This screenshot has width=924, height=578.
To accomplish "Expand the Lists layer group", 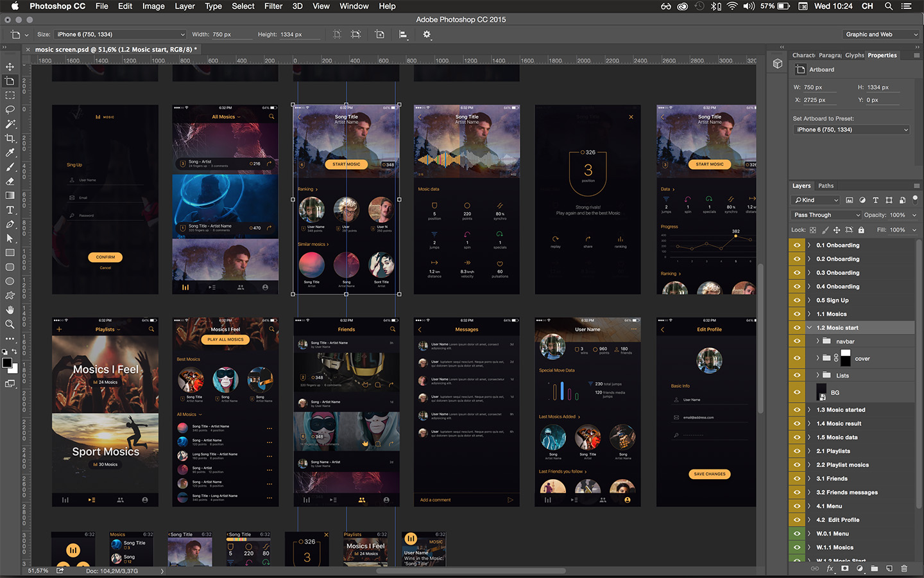I will (817, 375).
